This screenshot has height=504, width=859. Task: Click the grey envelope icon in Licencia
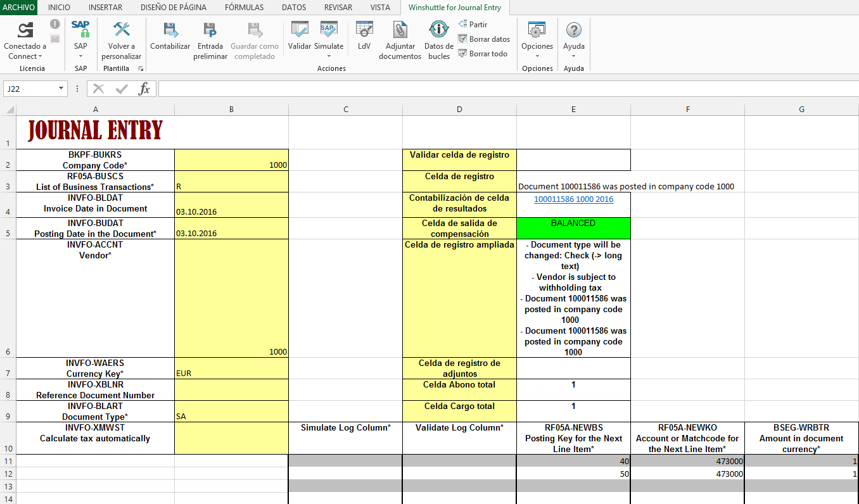[55, 39]
